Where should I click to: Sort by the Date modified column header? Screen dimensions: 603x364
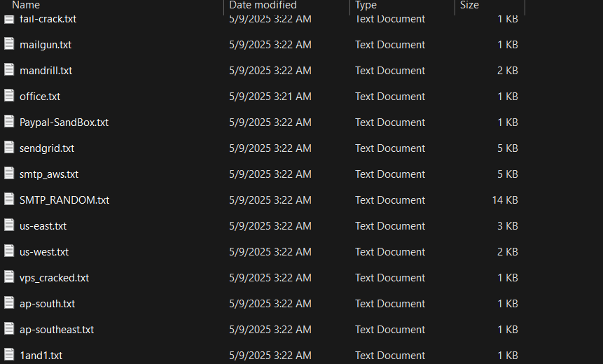click(263, 5)
